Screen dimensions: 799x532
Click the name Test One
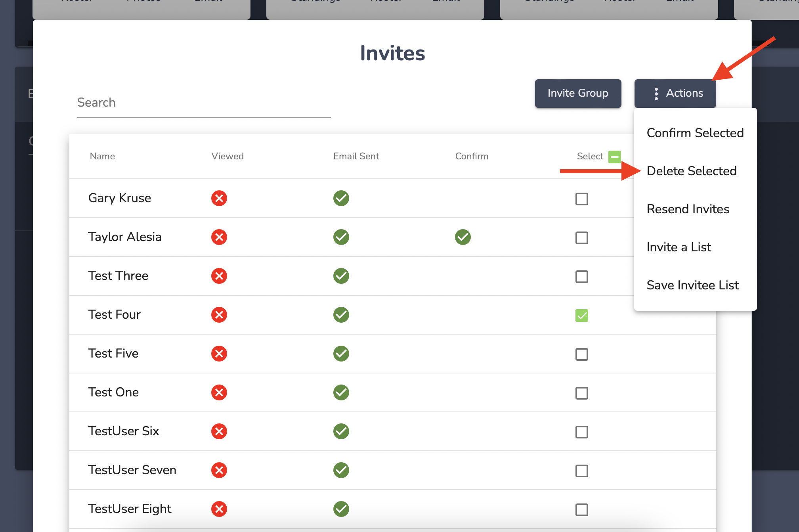point(113,392)
